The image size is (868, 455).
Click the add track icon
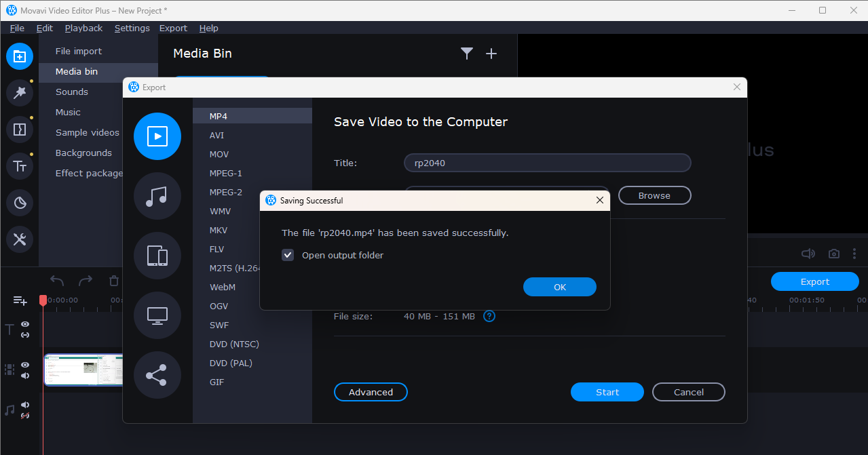[20, 300]
